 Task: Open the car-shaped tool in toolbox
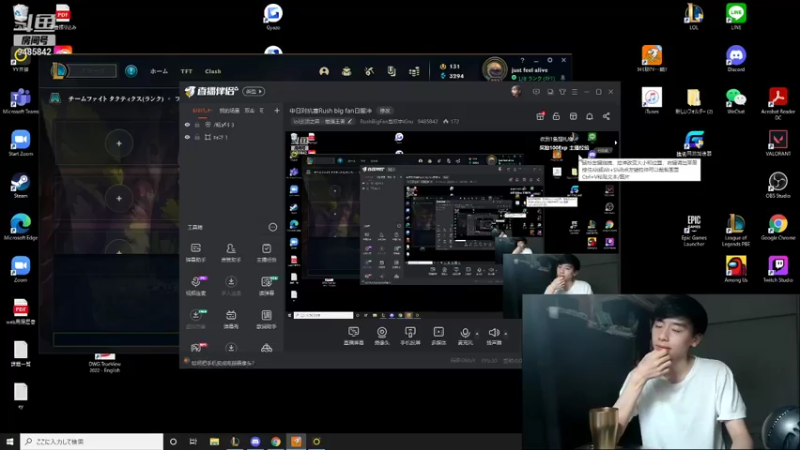pos(266,348)
